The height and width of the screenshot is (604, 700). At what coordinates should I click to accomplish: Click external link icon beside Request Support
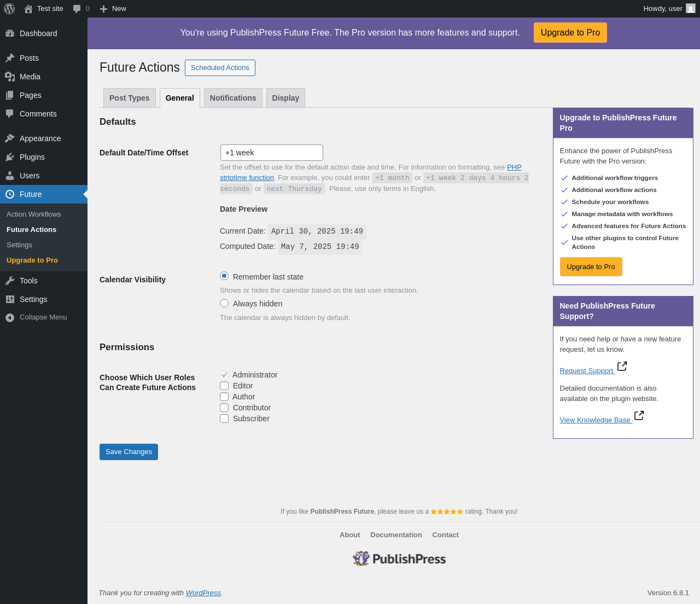click(x=622, y=366)
